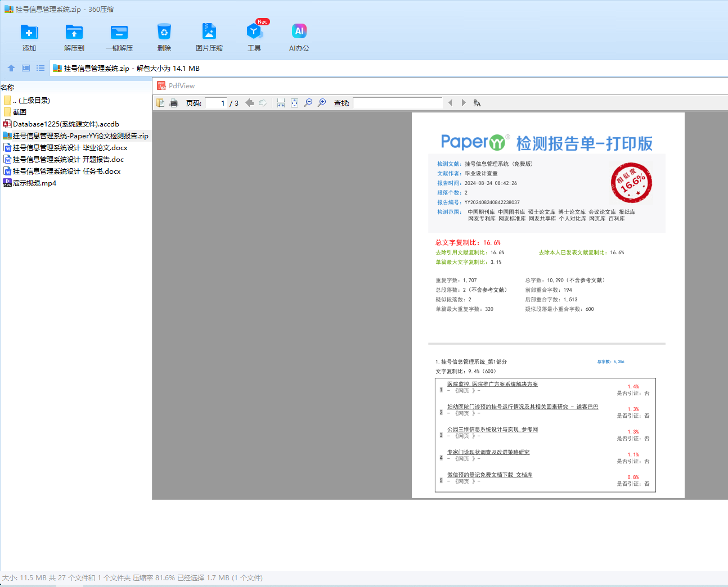Click the 总字数: 6,356 text
Viewport: 728px width, 587px height.
[x=610, y=362]
